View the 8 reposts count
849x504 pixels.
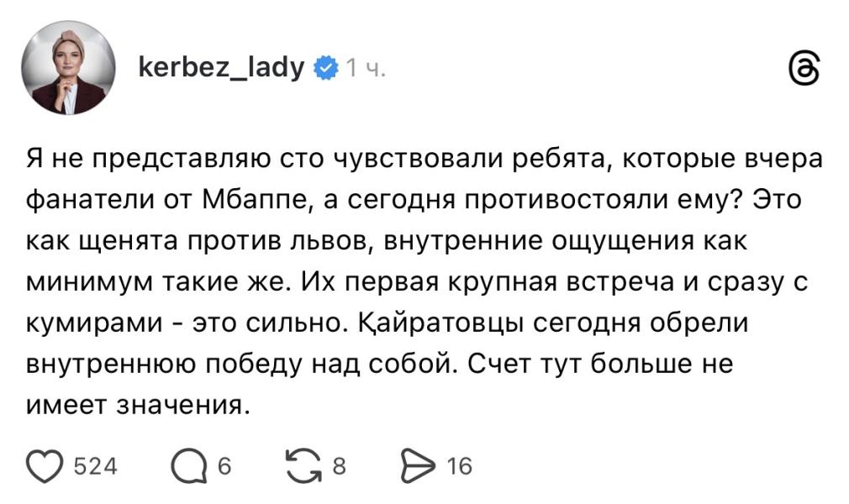point(339,465)
